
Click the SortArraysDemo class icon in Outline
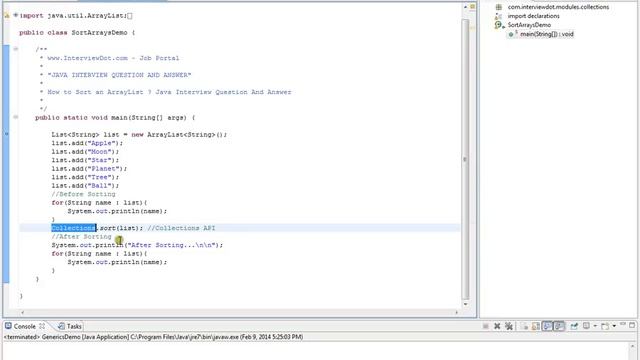(x=499, y=25)
